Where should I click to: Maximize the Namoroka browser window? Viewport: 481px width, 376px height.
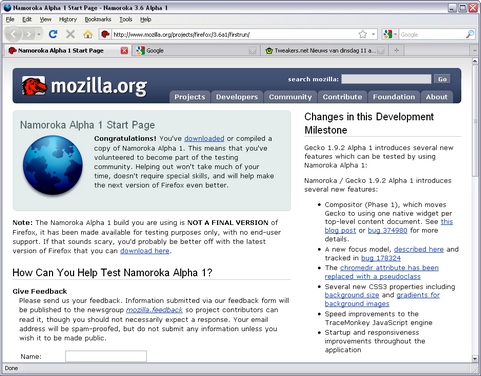pos(463,8)
